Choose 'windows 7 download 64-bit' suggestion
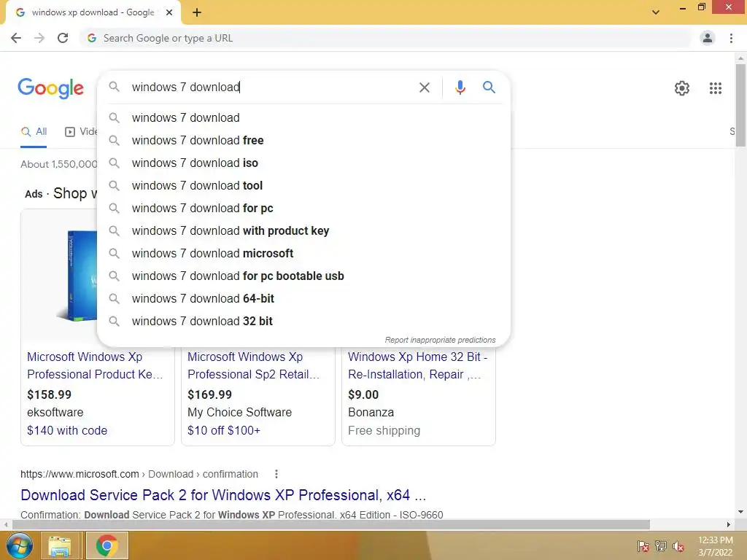Viewport: 747px width, 560px height. point(303,298)
